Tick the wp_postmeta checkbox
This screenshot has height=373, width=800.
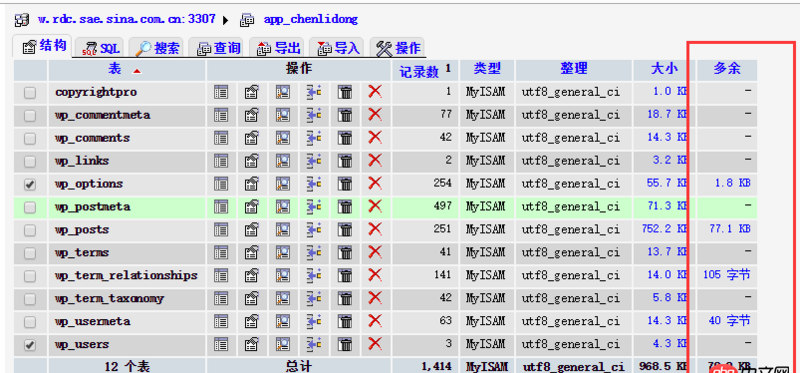(x=30, y=207)
